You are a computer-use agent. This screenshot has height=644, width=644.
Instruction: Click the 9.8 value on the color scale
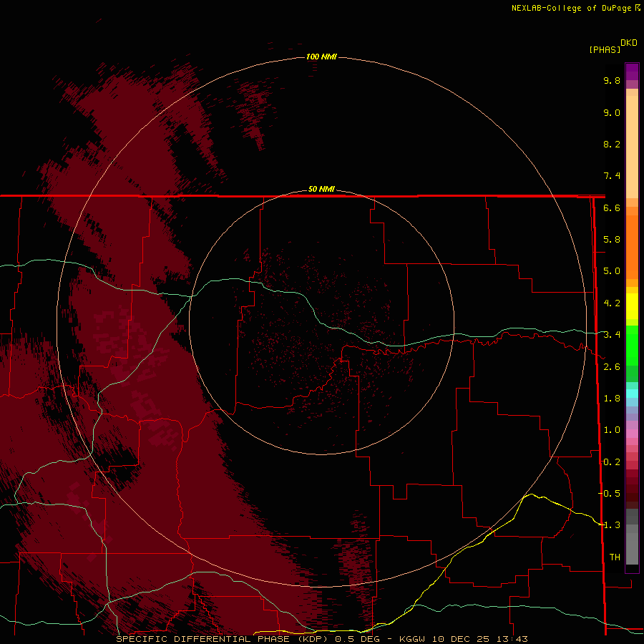612,80
